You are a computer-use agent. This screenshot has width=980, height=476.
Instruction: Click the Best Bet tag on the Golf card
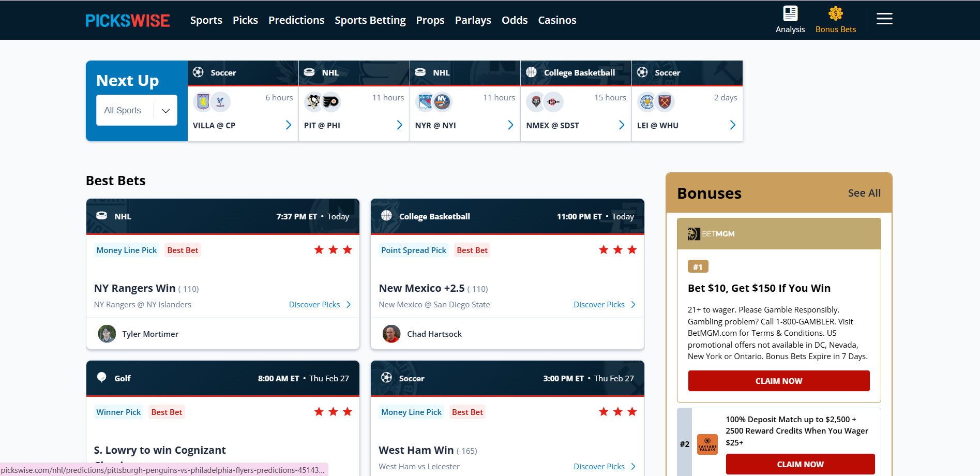click(x=167, y=412)
